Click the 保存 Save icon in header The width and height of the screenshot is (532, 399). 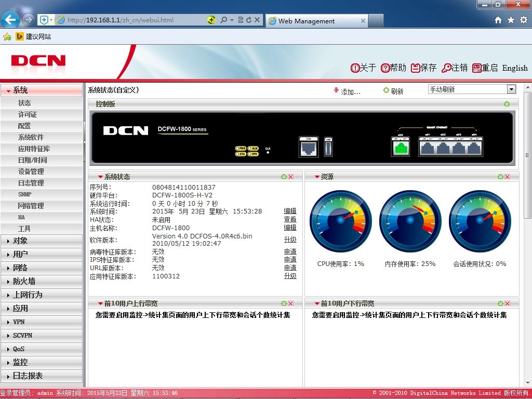[x=415, y=68]
